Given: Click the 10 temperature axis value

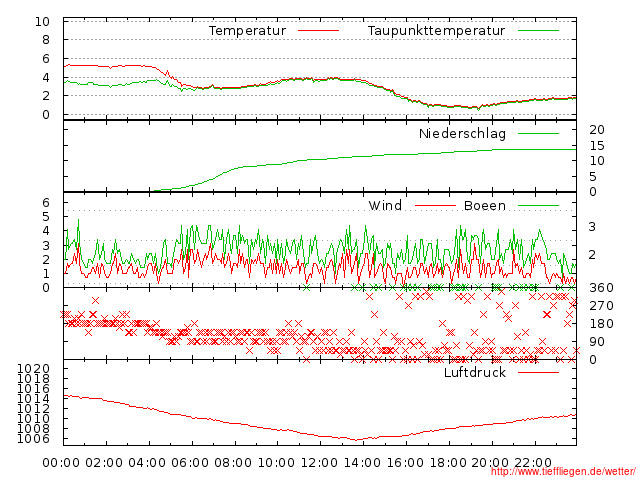Looking at the screenshot, I should pyautogui.click(x=42, y=22).
